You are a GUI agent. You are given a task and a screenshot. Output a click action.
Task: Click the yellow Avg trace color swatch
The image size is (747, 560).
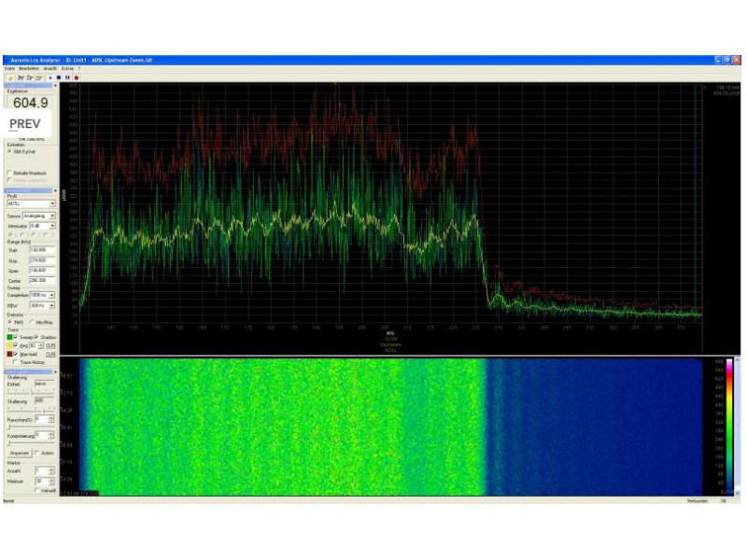click(x=10, y=345)
